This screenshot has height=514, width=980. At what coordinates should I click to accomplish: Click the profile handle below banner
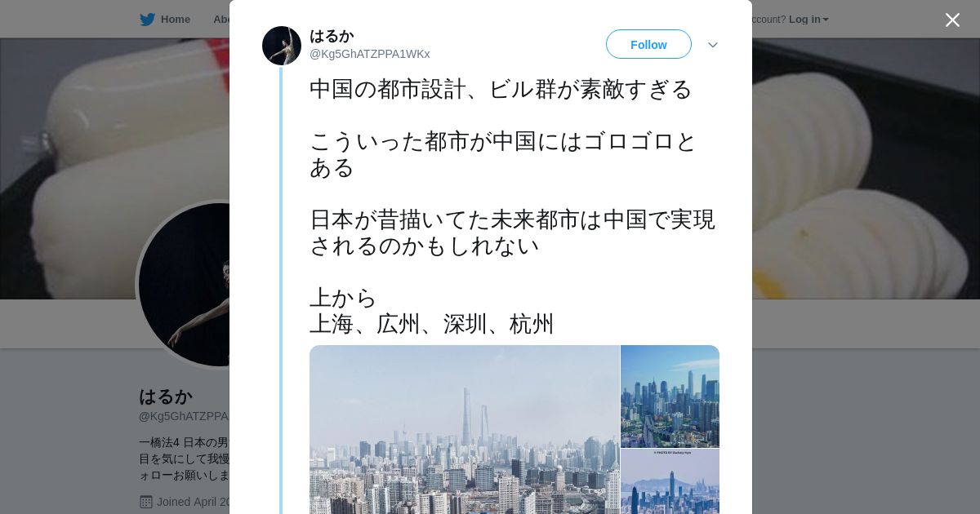pos(184,416)
